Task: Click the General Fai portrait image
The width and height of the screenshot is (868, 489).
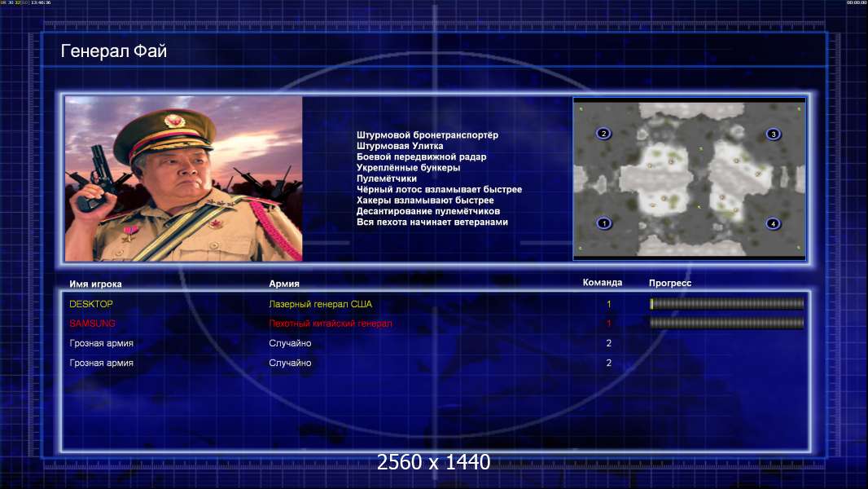Action: click(184, 178)
